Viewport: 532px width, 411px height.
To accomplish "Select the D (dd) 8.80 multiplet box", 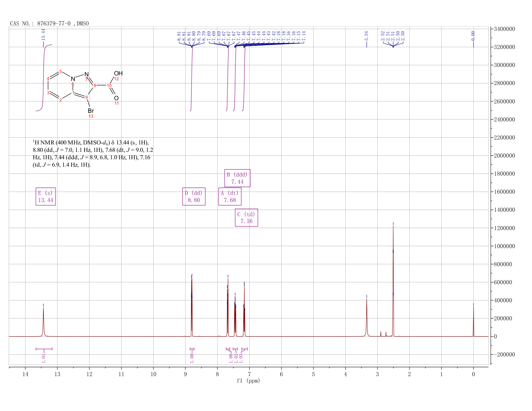I will (x=194, y=196).
